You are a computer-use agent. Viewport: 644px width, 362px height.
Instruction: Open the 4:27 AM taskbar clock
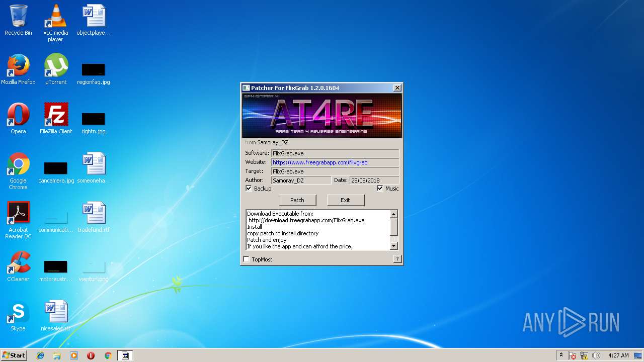pos(618,355)
